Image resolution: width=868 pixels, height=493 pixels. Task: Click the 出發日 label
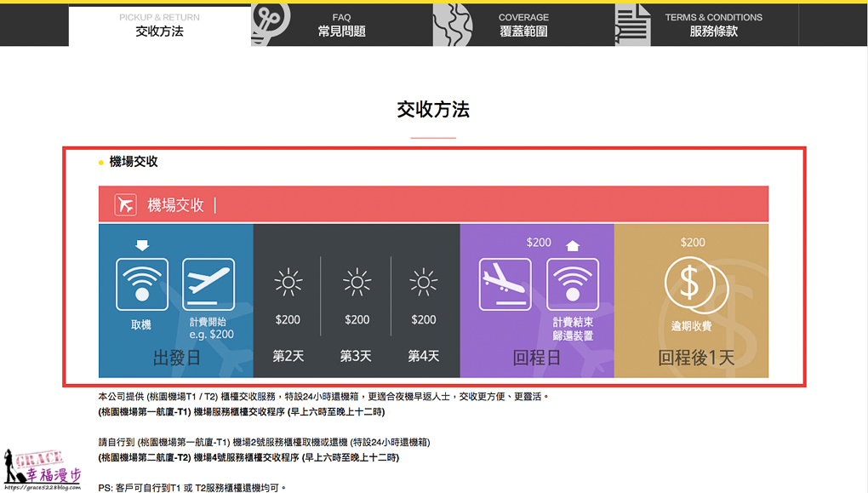coord(177,358)
